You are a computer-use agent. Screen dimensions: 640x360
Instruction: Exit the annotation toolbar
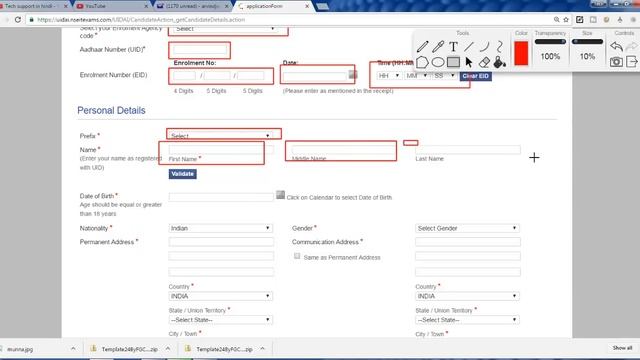tap(631, 62)
